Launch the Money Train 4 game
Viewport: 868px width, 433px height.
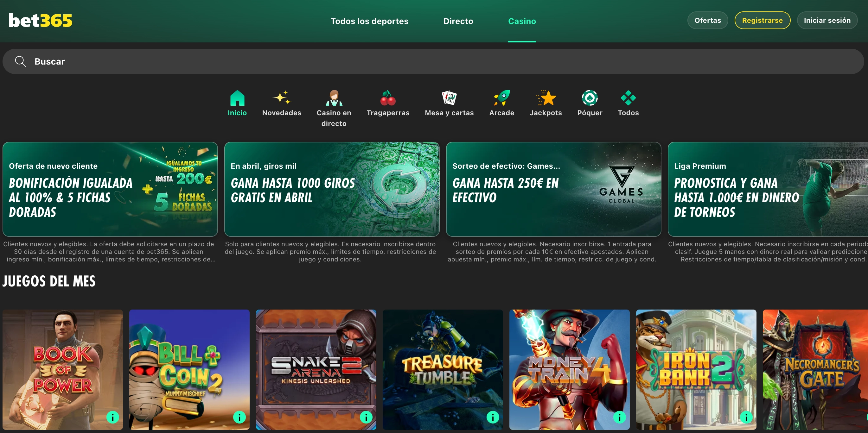[570, 370]
